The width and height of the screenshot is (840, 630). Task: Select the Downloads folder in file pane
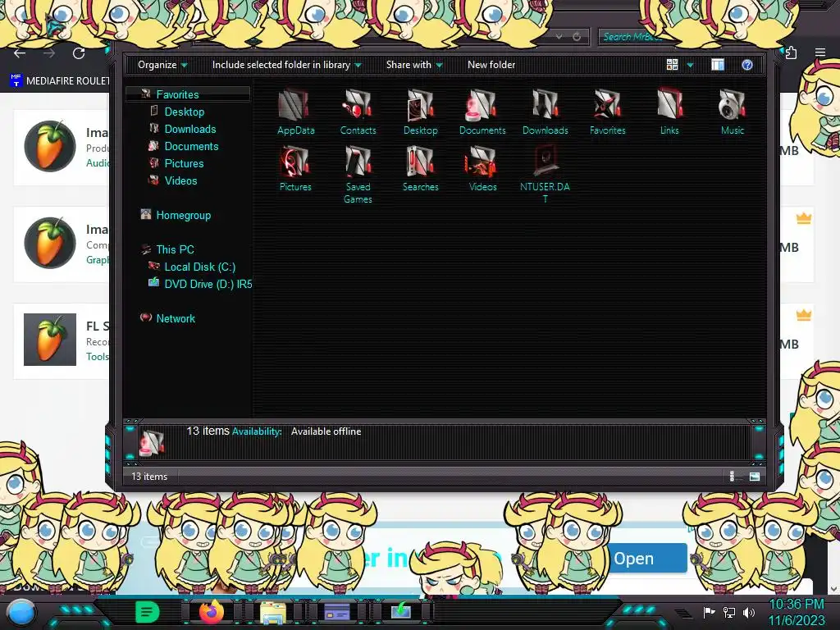[545, 112]
